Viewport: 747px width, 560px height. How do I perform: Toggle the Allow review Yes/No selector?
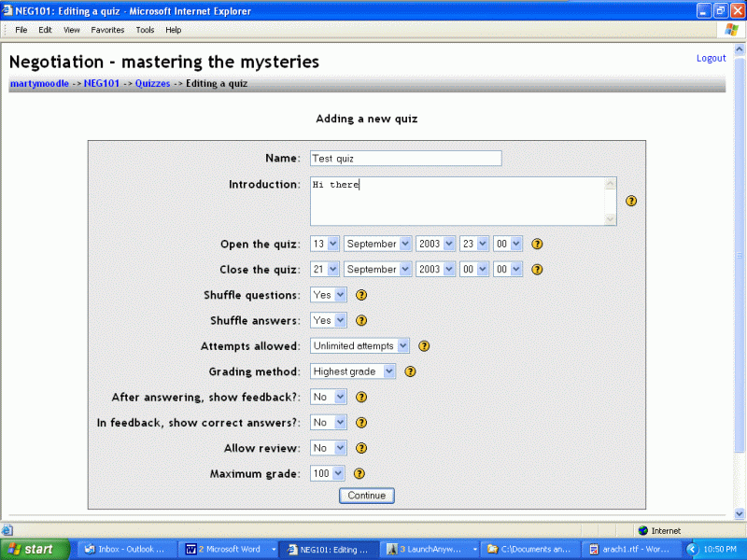(328, 448)
